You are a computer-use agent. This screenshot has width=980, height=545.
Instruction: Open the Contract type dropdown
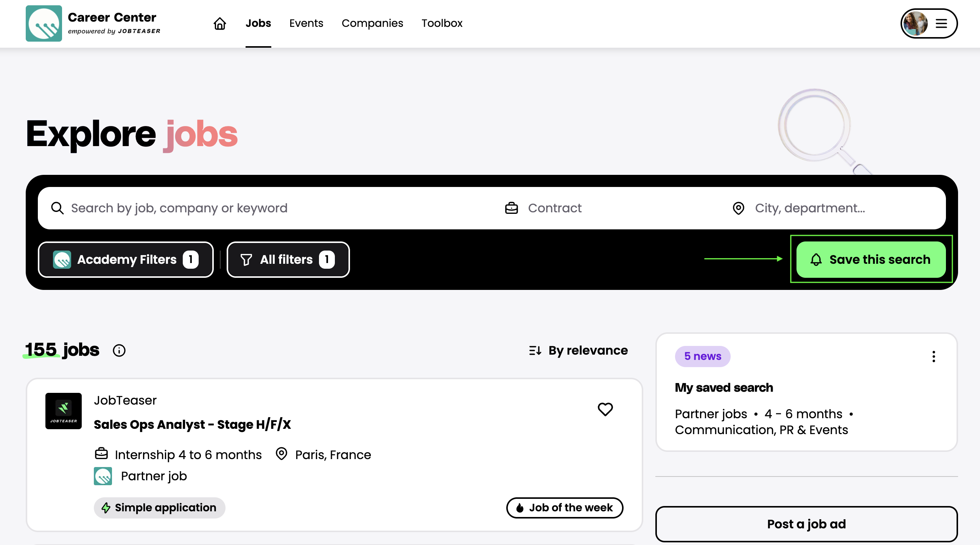[555, 208]
